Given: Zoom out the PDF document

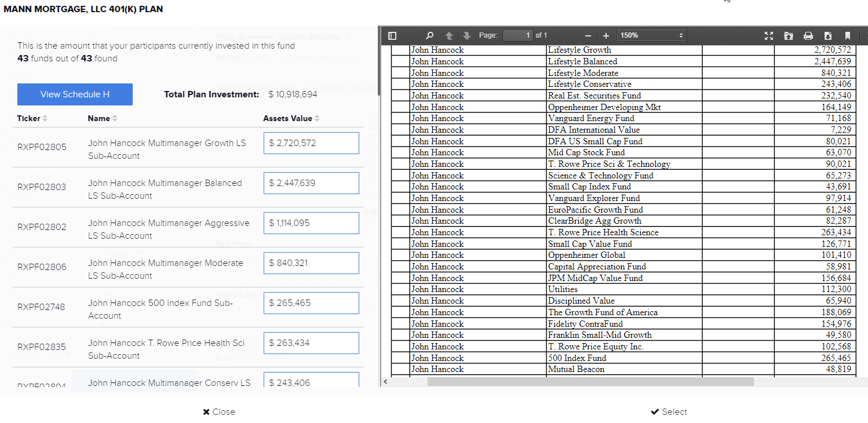Looking at the screenshot, I should (588, 35).
